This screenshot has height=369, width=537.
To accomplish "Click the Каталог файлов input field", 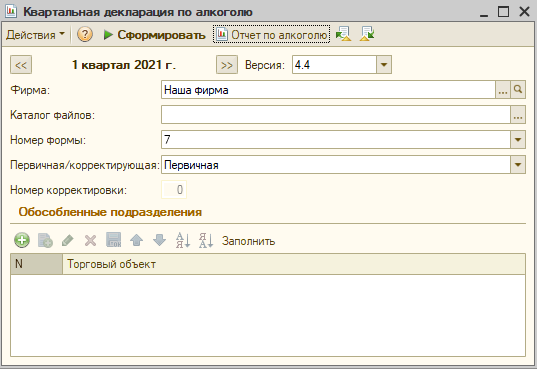I will (336, 114).
